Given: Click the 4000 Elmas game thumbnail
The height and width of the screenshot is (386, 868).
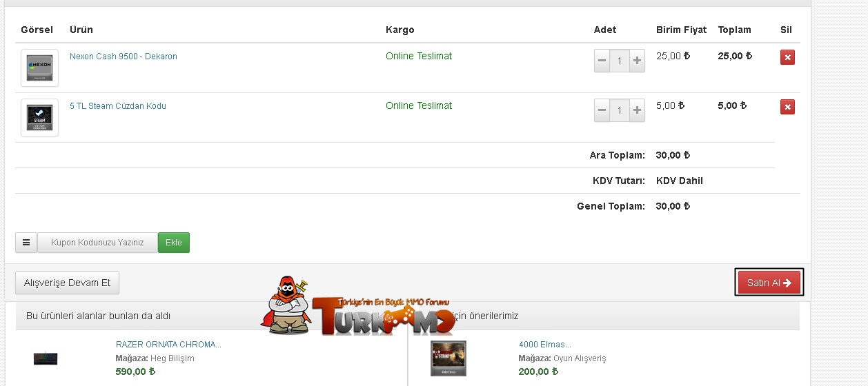Looking at the screenshot, I should [448, 358].
